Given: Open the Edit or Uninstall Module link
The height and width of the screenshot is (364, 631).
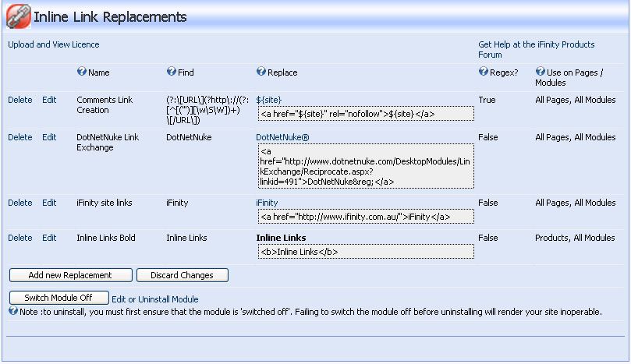Looking at the screenshot, I should coord(154,299).
